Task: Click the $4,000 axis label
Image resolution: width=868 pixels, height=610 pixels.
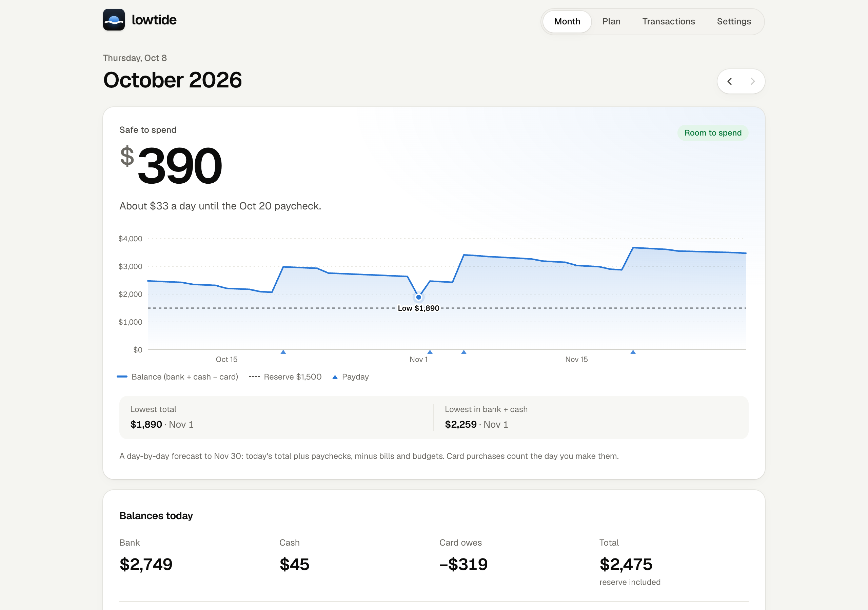Action: 131,239
